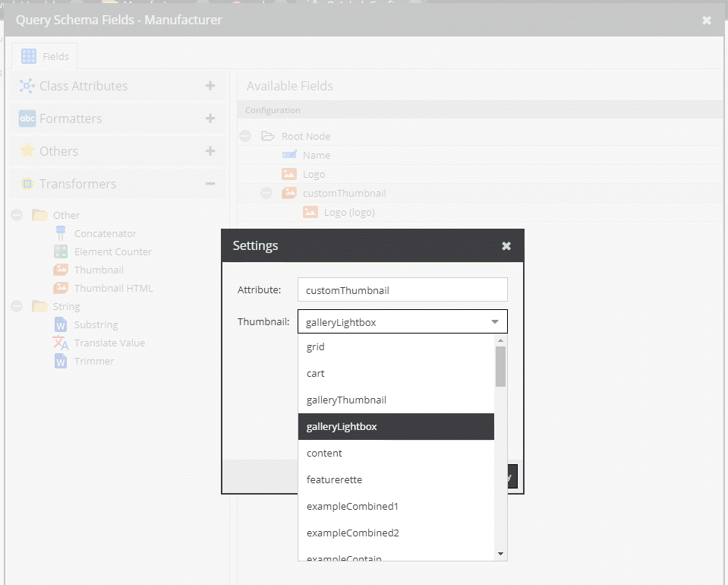Click the dropdown list scrollbar
Image resolution: width=728 pixels, height=585 pixels.
[500, 366]
